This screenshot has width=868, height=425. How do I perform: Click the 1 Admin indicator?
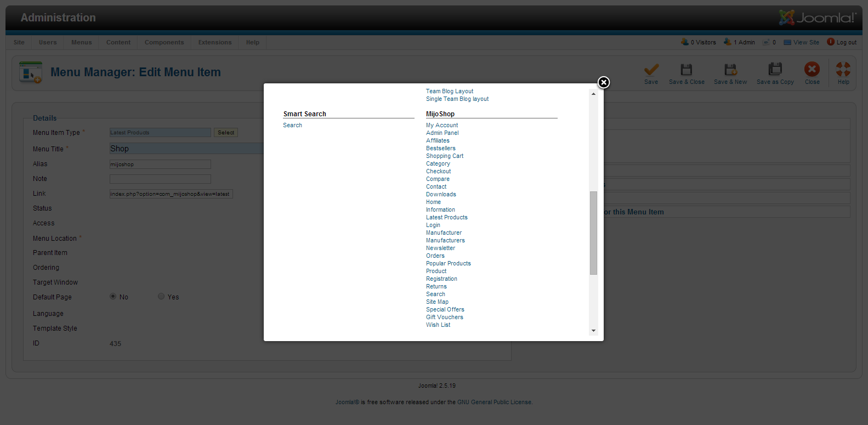(739, 42)
